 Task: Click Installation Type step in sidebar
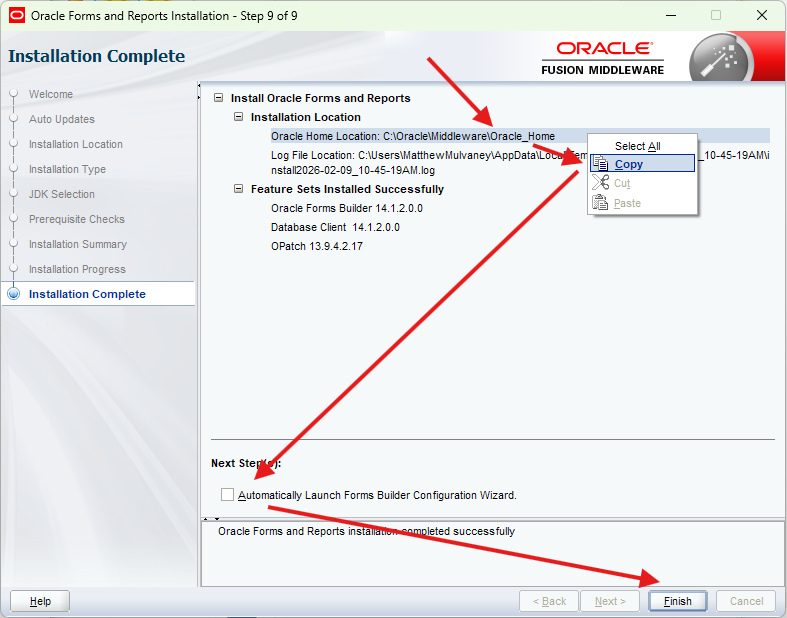[x=67, y=169]
